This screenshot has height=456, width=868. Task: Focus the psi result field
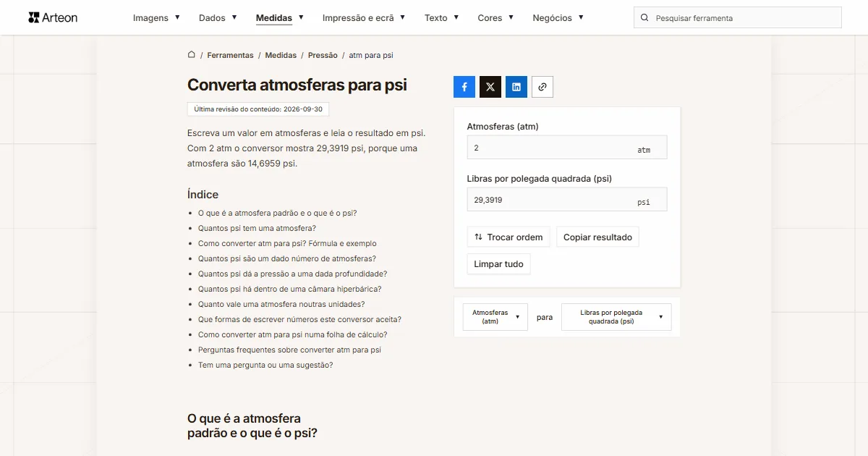pos(567,200)
